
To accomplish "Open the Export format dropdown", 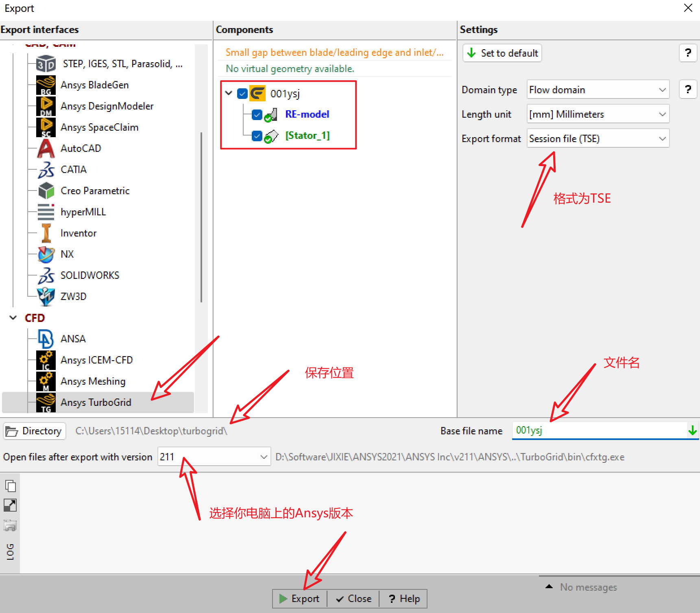I will (x=598, y=139).
